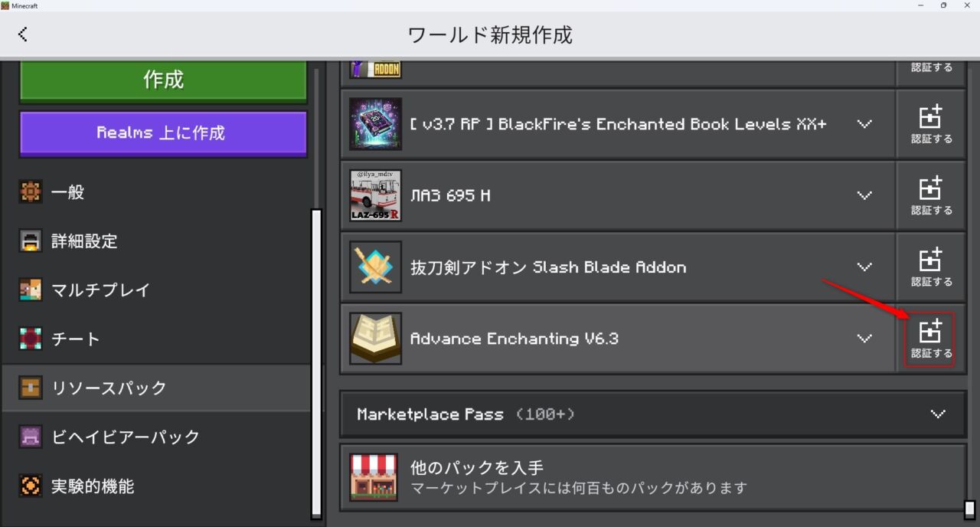Image resolution: width=980 pixels, height=527 pixels.
Task: Click the pack list scrollbar handle
Action: [x=969, y=509]
